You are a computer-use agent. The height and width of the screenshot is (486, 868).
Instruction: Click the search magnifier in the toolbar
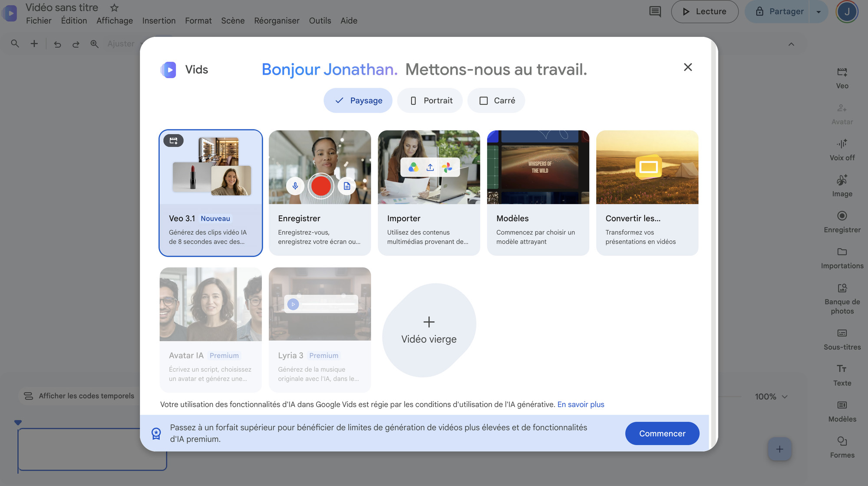click(15, 43)
